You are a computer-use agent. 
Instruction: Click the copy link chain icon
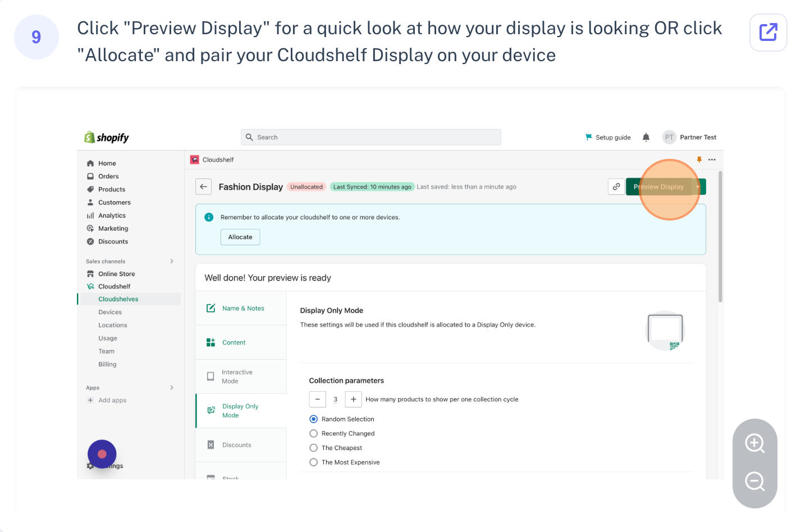pos(616,187)
